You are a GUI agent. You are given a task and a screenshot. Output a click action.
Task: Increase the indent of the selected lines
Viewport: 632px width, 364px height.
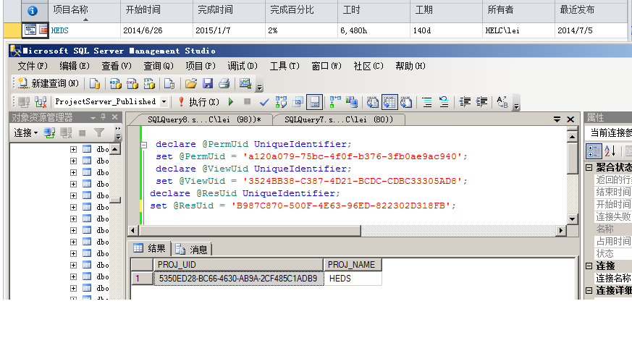[481, 102]
